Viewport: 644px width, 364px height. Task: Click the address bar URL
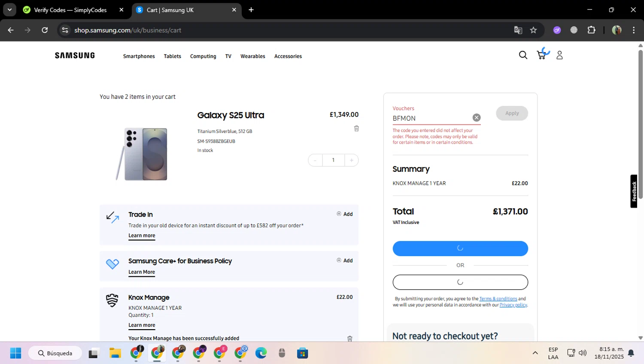coord(128,30)
